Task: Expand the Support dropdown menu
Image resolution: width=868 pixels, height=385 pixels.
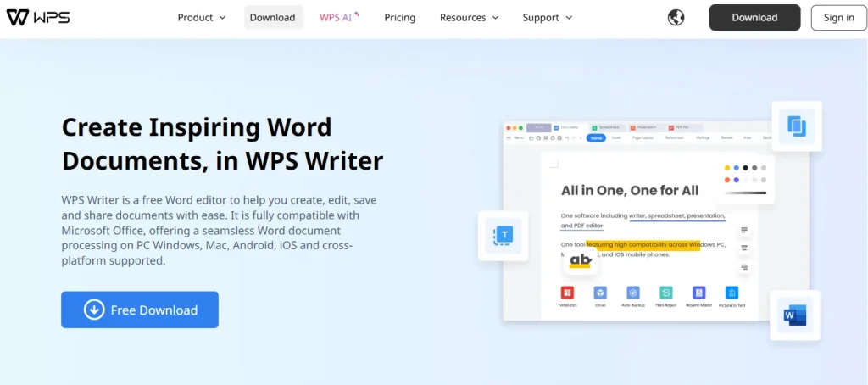Action: 548,18
